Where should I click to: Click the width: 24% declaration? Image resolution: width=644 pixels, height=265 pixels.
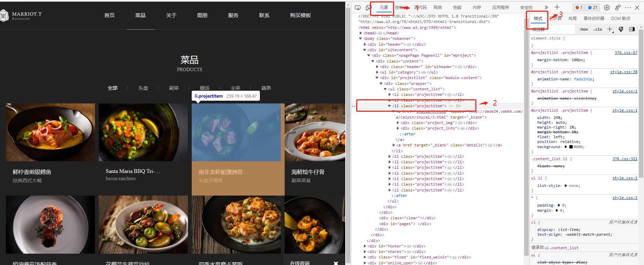pyautogui.click(x=550, y=118)
